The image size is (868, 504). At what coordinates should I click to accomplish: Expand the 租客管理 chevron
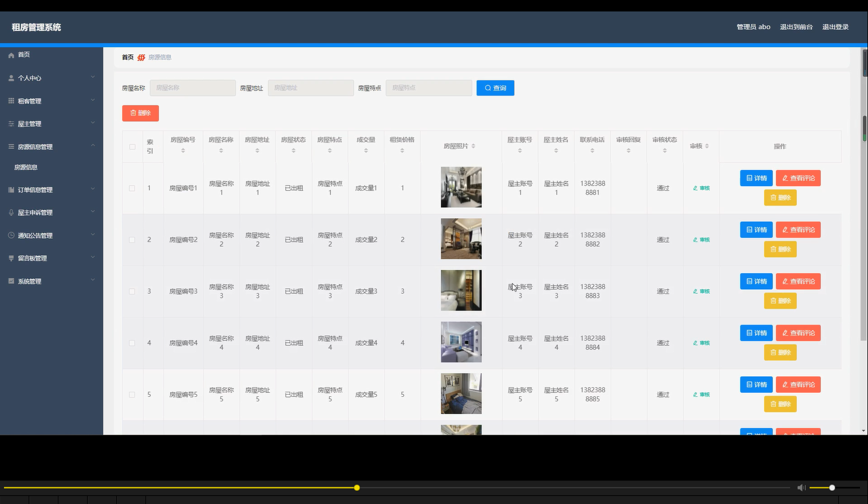coord(93,100)
